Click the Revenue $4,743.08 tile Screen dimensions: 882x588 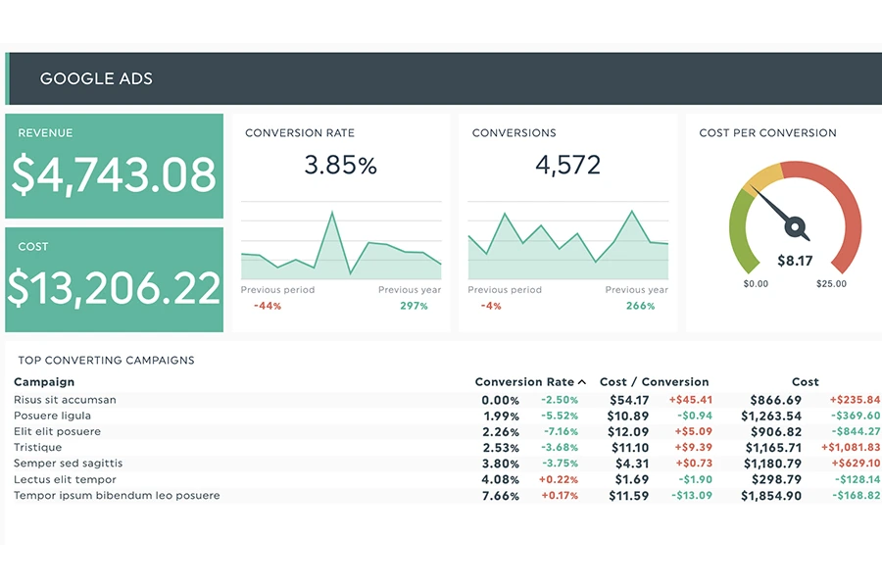click(x=114, y=167)
